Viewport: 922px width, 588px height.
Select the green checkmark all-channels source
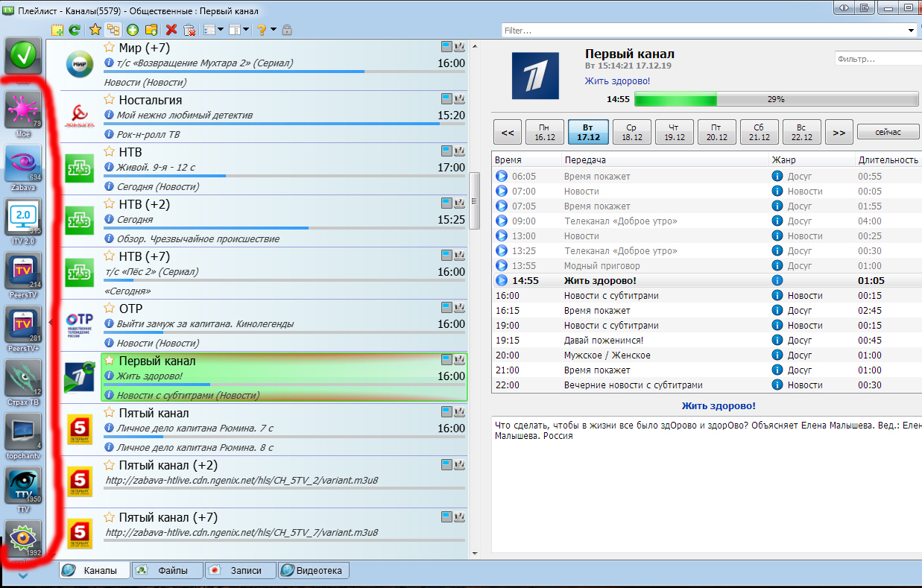[25, 55]
